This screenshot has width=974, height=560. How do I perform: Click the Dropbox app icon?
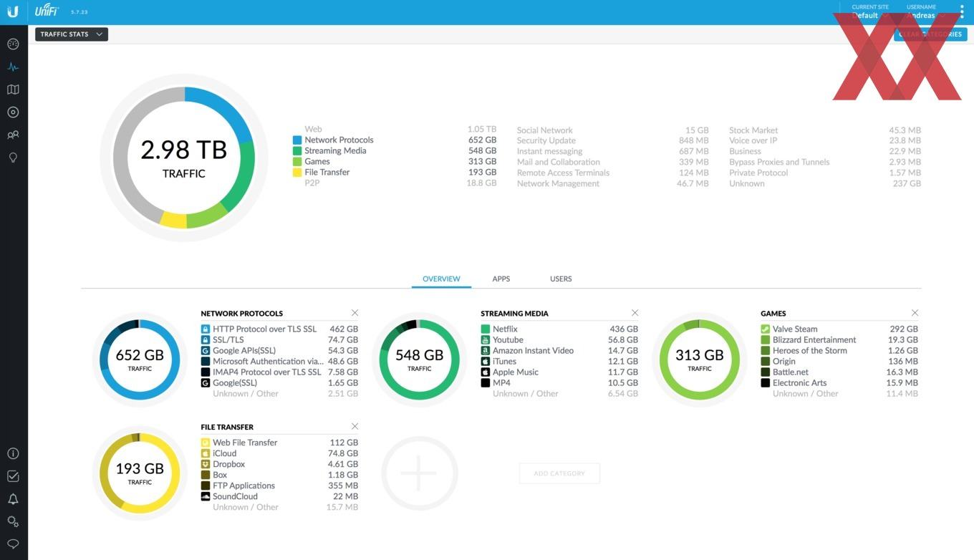[x=206, y=464]
